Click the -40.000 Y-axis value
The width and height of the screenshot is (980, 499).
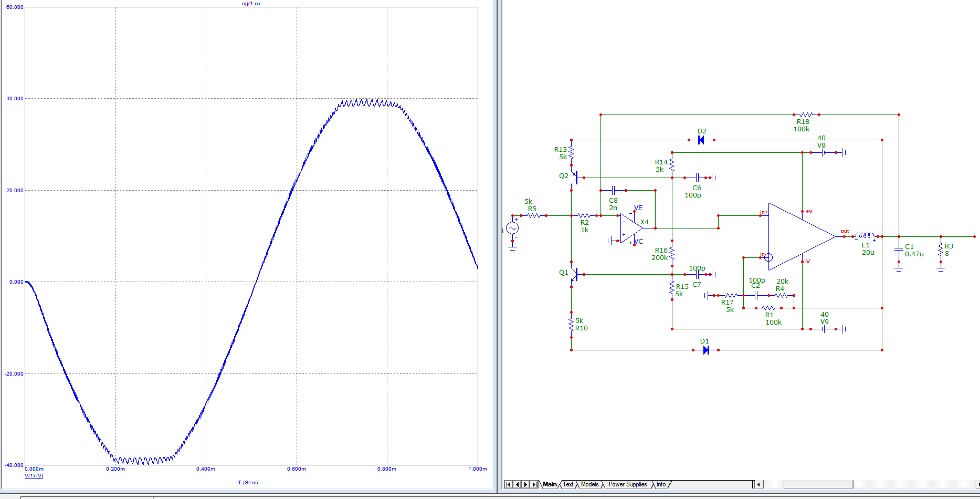[14, 465]
